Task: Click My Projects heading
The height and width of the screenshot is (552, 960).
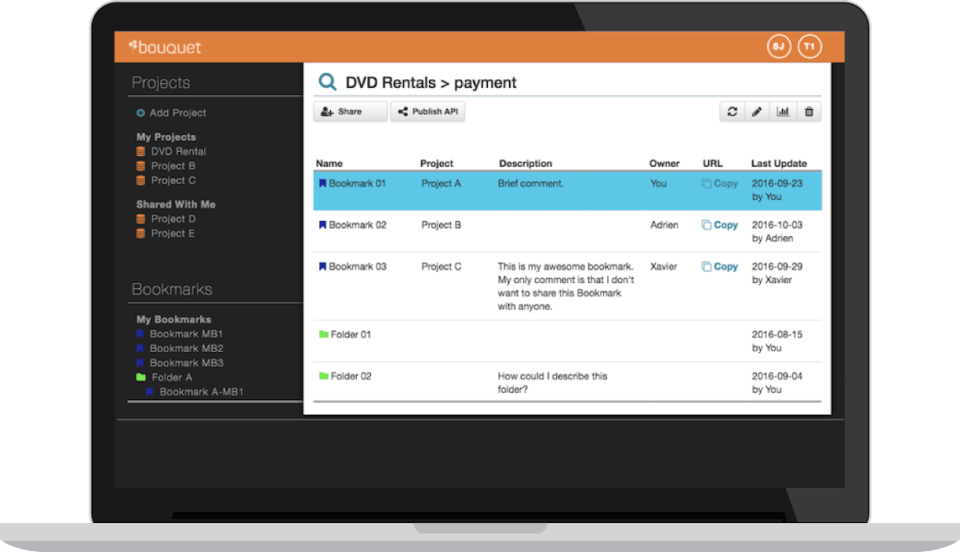Action: [166, 137]
